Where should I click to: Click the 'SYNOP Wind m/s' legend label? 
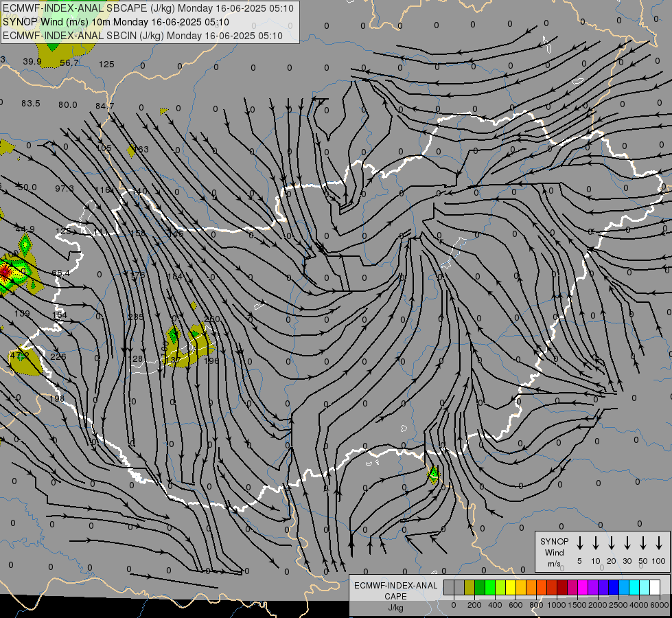click(554, 553)
